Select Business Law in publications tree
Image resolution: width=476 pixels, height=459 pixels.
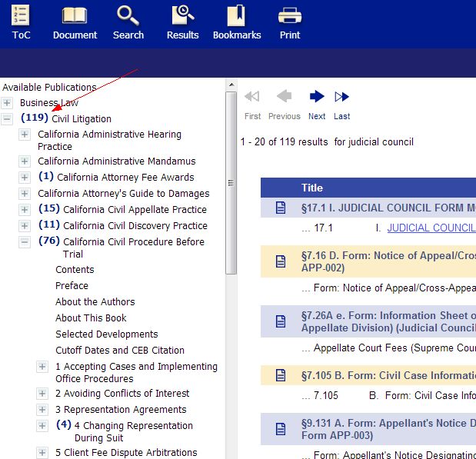pyautogui.click(x=49, y=103)
